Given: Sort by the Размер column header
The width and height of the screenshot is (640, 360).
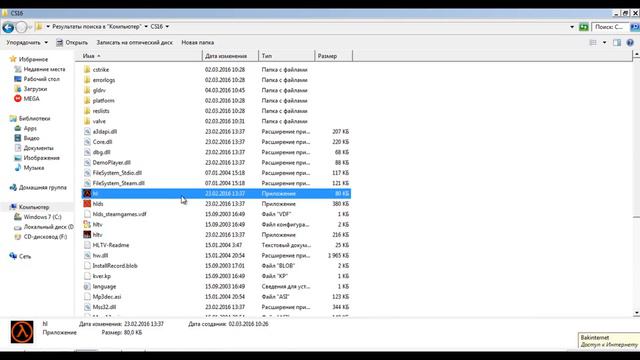Looking at the screenshot, I should 333,56.
